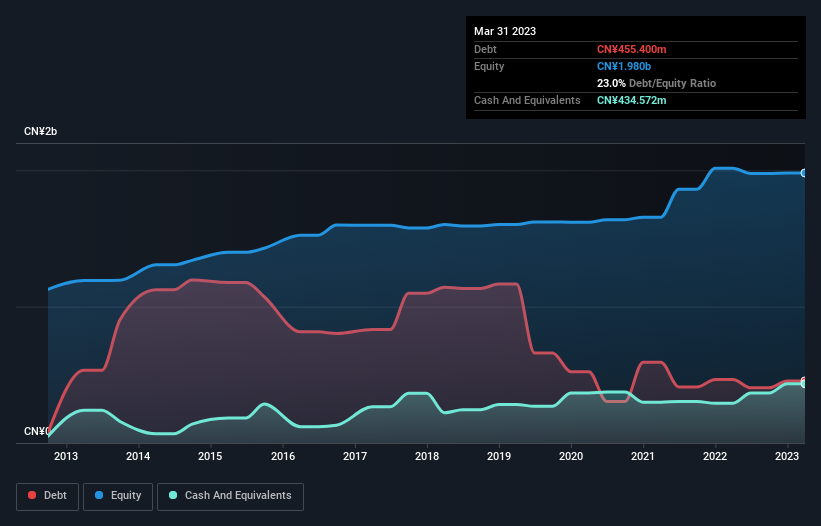
Task: Toggle the Debt legend button
Action: click(48, 496)
